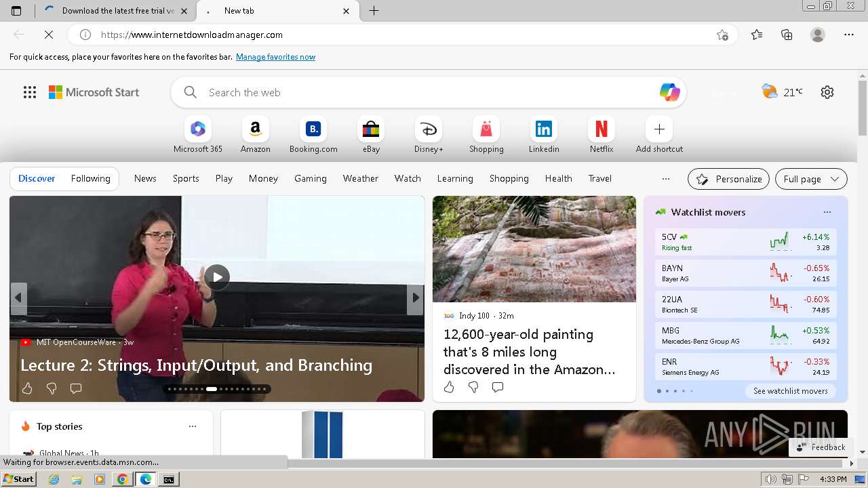The width and height of the screenshot is (868, 488).
Task: Click Manage favorites now link
Action: tap(275, 57)
